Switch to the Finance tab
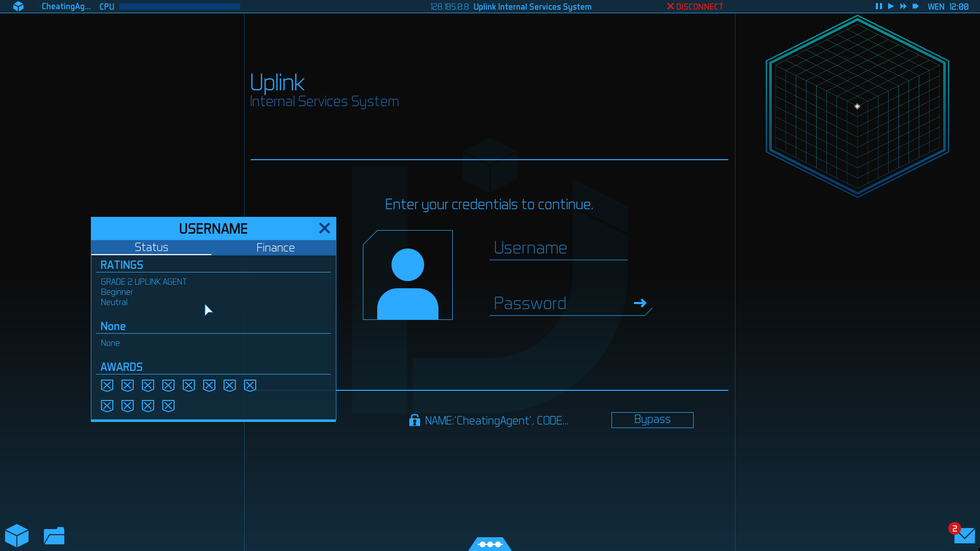This screenshot has height=551, width=980. point(275,247)
